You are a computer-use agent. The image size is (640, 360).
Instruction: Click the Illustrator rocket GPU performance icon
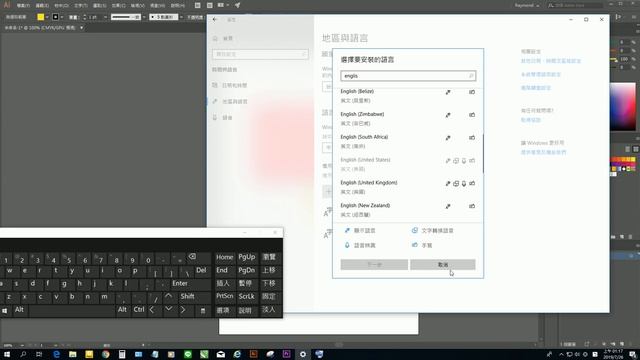pos(237,5)
